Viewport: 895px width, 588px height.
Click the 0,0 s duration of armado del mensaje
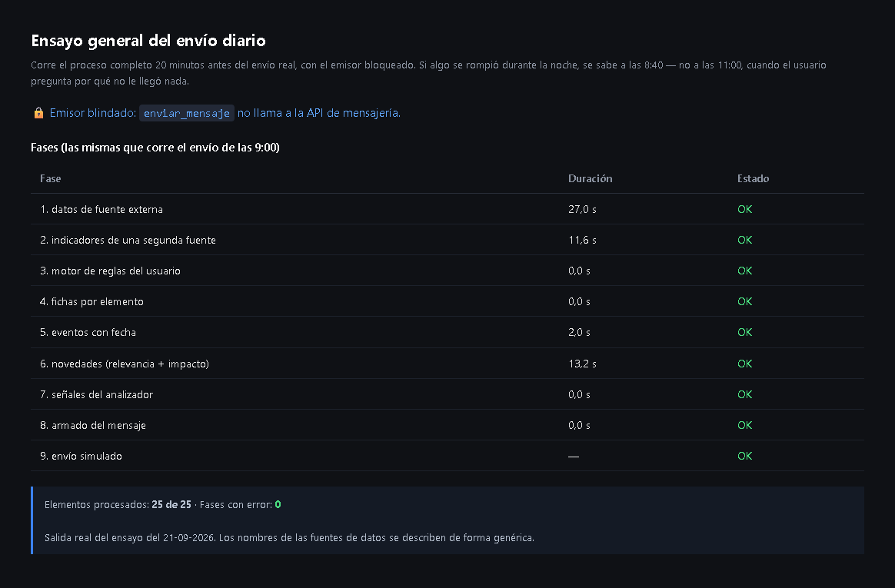[x=579, y=426]
